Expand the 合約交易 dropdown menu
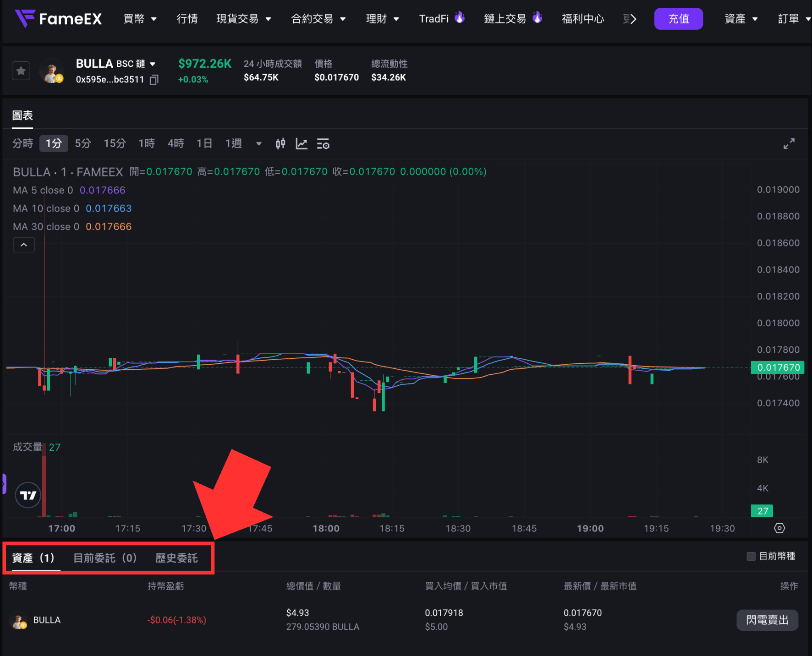The height and width of the screenshot is (656, 812). click(x=318, y=19)
